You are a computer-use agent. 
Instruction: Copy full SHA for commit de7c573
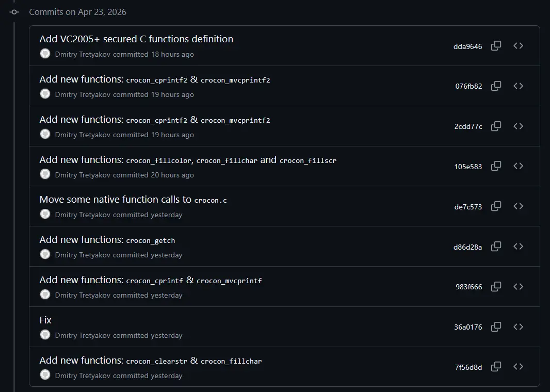tap(496, 206)
